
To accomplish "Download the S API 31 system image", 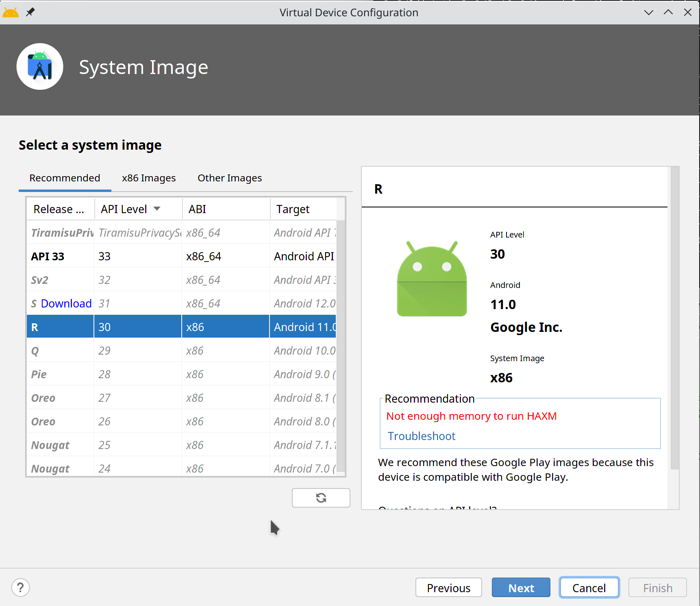I will click(66, 303).
